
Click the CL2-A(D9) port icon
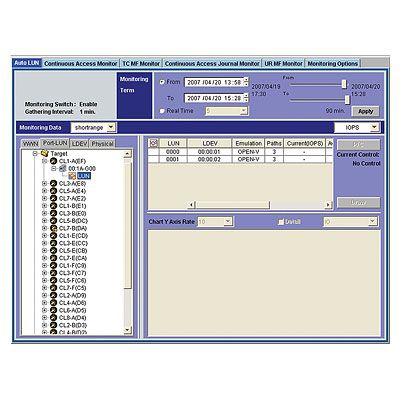[x=53, y=295]
